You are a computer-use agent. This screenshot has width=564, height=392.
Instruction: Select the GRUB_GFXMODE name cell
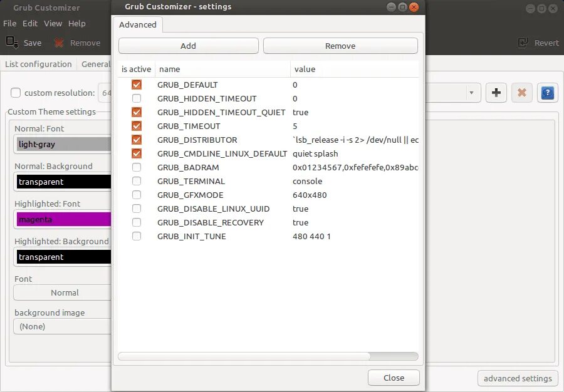click(191, 195)
